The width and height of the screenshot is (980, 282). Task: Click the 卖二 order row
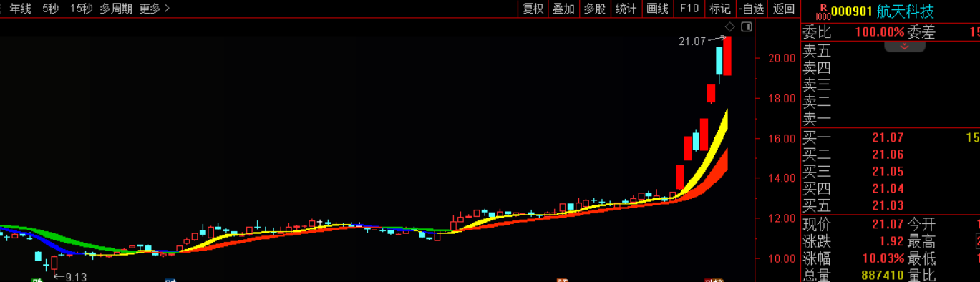890,102
